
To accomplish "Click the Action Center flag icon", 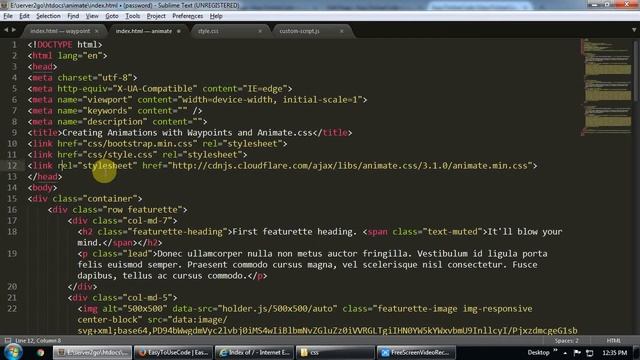I will pyautogui.click(x=577, y=353).
